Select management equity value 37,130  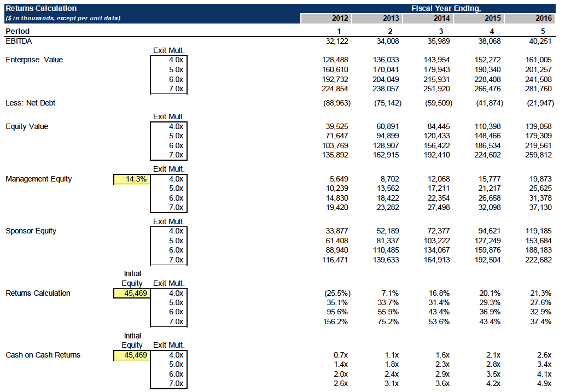pos(540,208)
